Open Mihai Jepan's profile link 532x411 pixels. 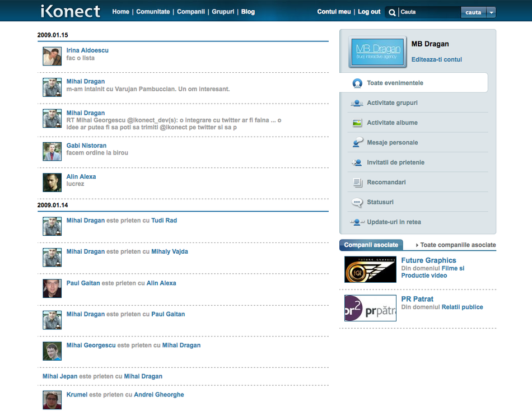pos(60,376)
